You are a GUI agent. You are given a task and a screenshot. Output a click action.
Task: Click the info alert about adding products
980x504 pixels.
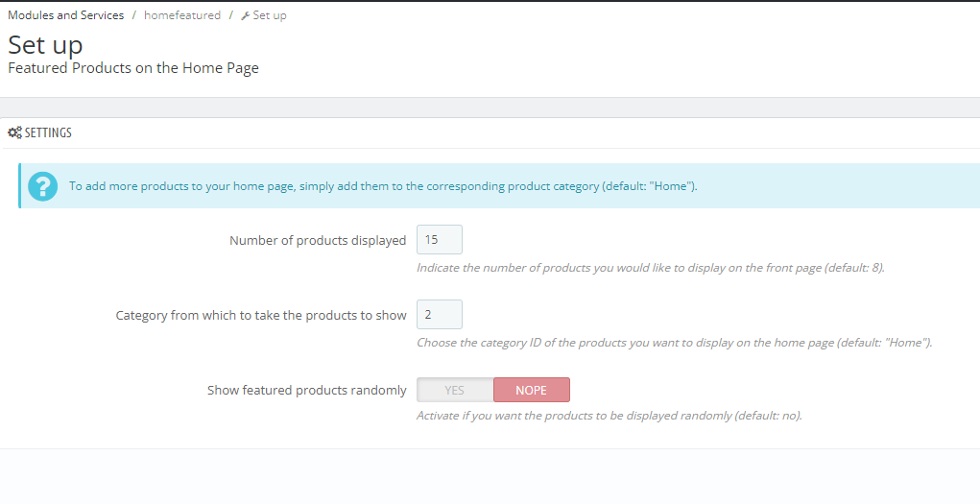tap(383, 186)
